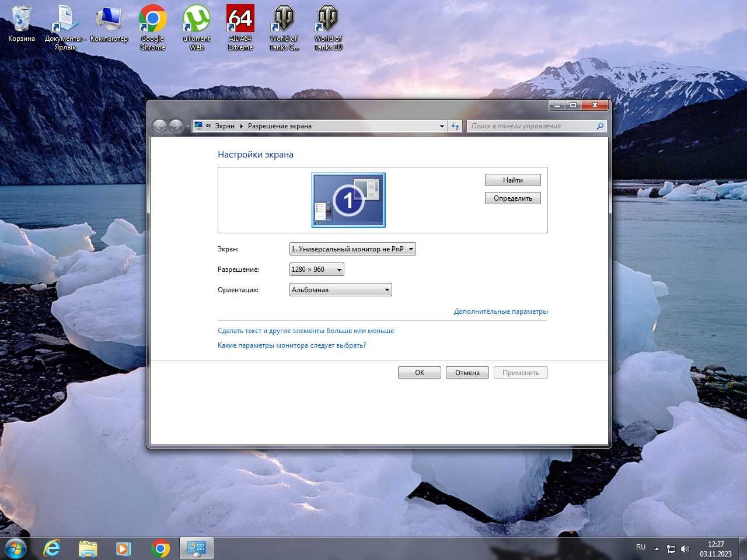Click the Разрешение экрана breadcrumb

(x=280, y=126)
